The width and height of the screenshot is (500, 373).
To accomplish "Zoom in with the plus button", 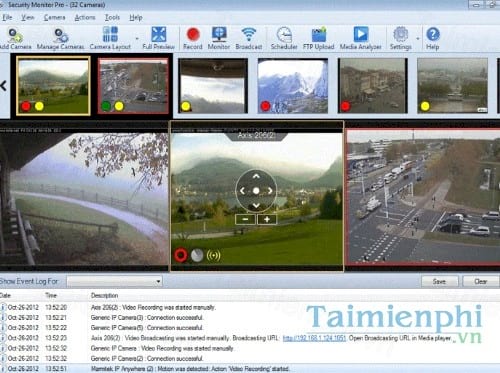I will click(x=267, y=219).
